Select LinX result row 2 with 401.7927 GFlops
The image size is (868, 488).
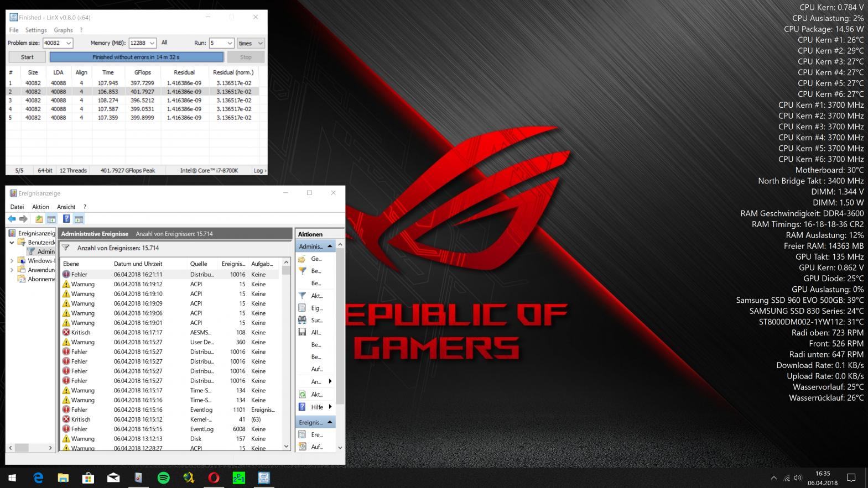pyautogui.click(x=133, y=92)
